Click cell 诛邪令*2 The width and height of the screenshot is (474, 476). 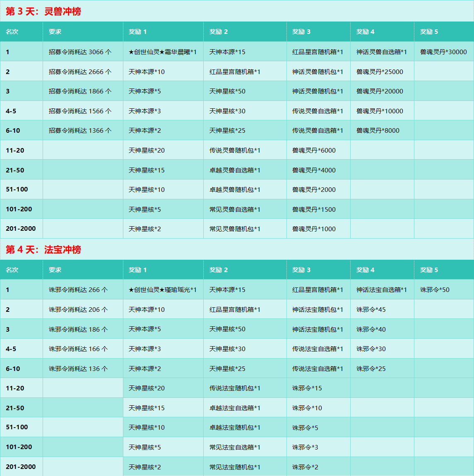[x=305, y=467]
